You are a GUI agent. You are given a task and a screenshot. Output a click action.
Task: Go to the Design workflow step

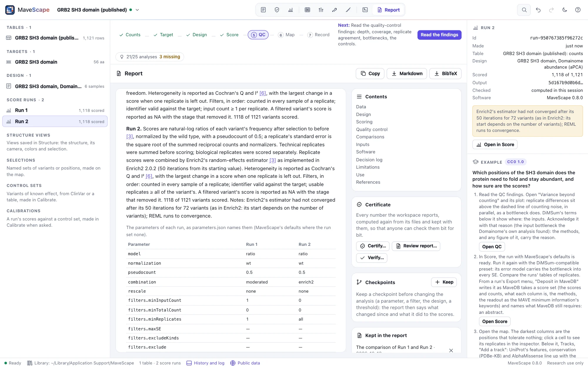(196, 35)
